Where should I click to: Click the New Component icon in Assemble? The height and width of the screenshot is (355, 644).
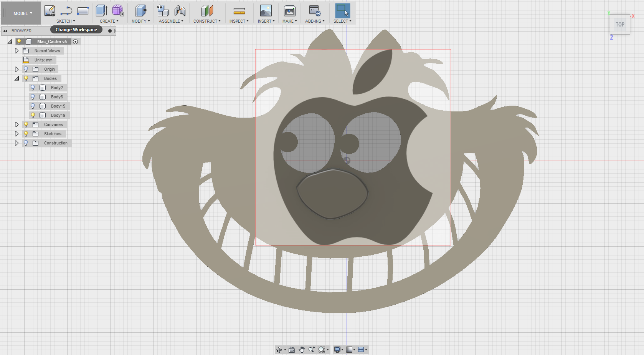pyautogui.click(x=163, y=11)
